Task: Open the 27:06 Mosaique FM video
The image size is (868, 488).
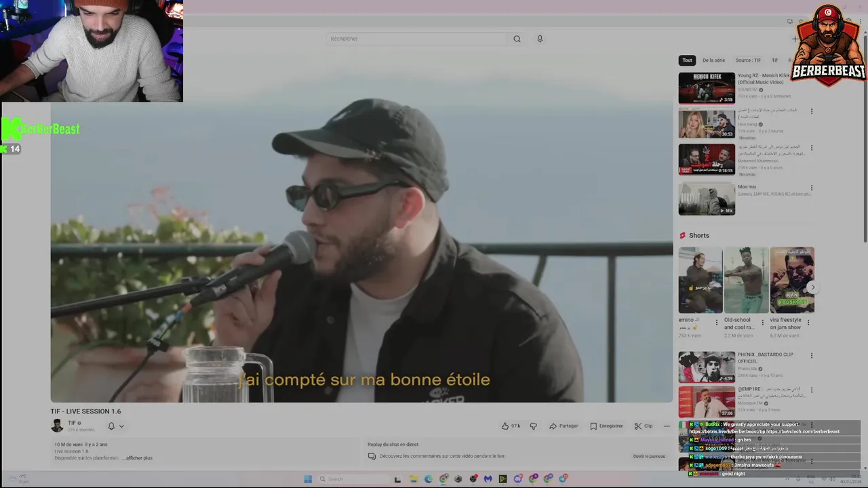Action: (x=707, y=402)
